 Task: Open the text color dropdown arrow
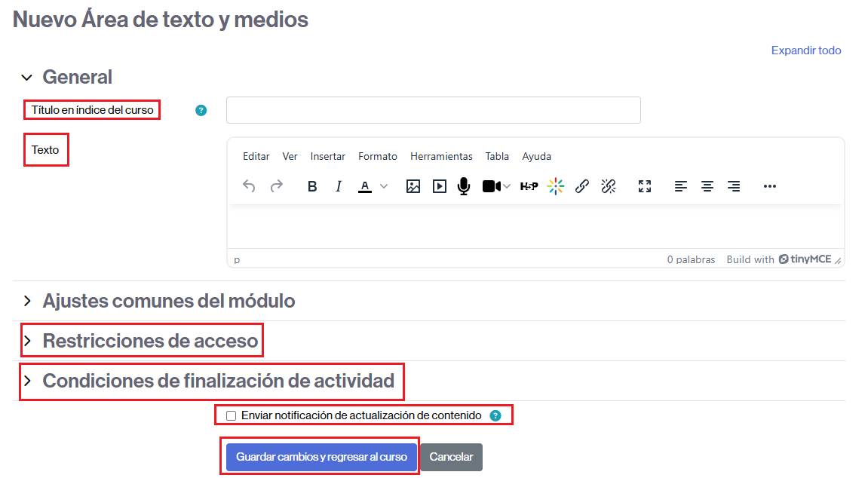[384, 186]
